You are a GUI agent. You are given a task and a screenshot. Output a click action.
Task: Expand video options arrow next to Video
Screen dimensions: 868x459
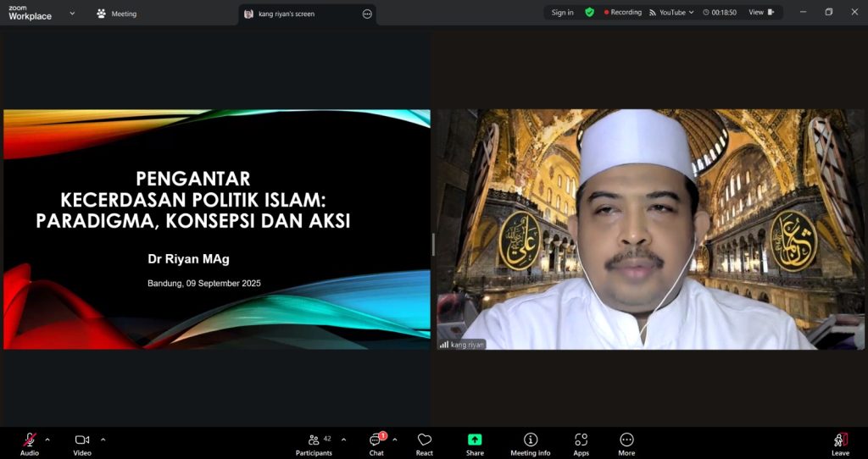pyautogui.click(x=103, y=440)
